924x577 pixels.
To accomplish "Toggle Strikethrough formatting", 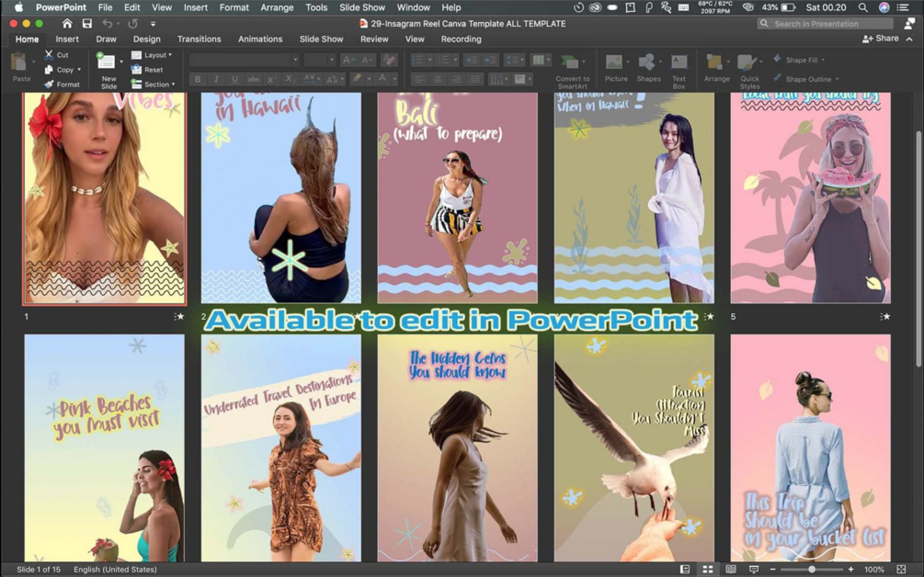I will (x=254, y=79).
